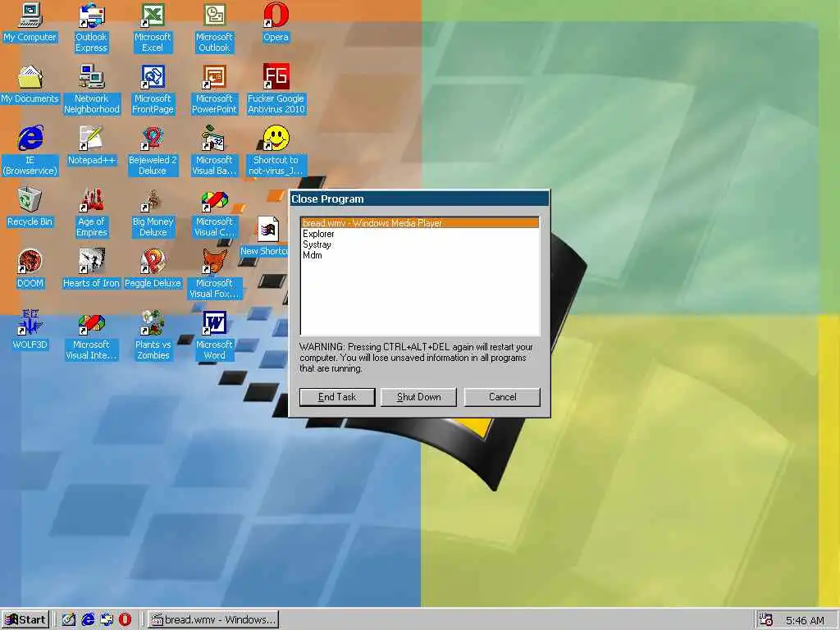Select the Network Neighborhood icon

coord(92,89)
